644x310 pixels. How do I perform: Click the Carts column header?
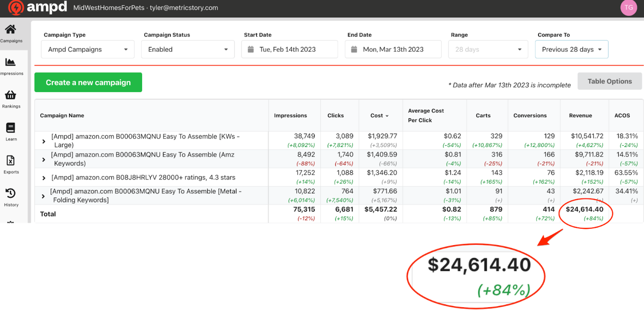483,116
